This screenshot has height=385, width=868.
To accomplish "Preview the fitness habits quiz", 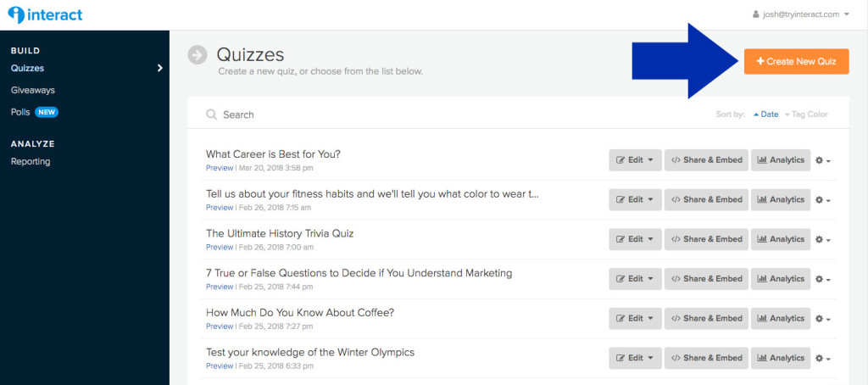I will [220, 207].
